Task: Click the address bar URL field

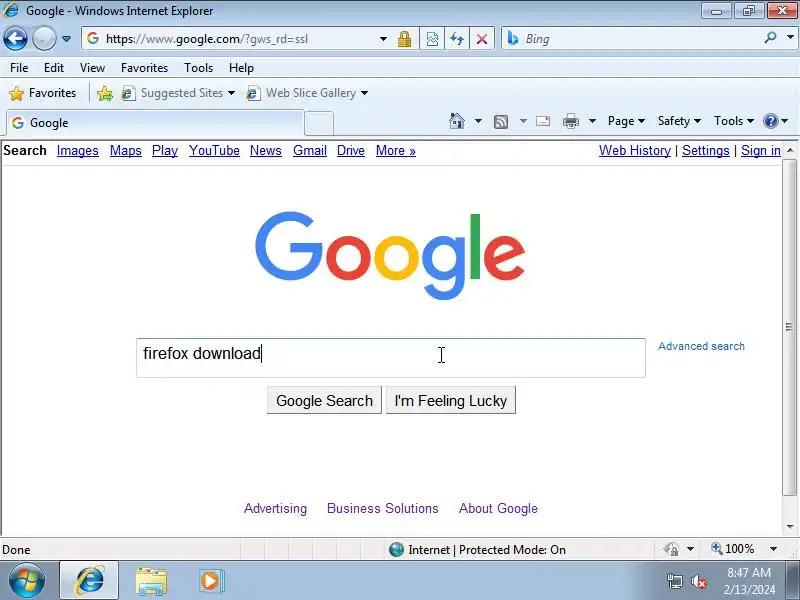Action: point(232,39)
